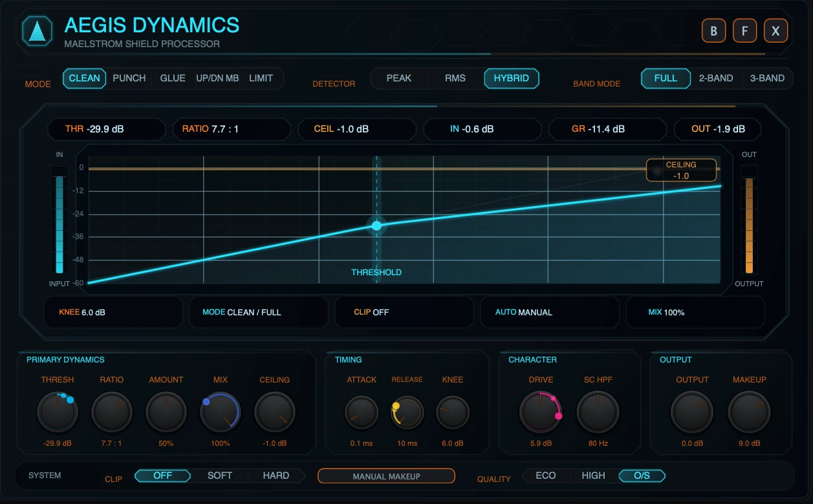Set detector to RMS
Image resolution: width=813 pixels, height=504 pixels.
[x=455, y=78]
